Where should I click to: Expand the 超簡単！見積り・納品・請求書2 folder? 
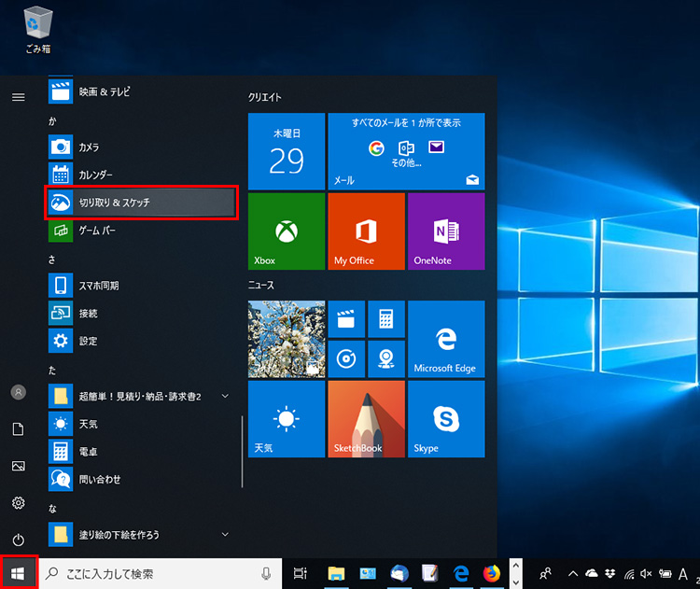[225, 397]
